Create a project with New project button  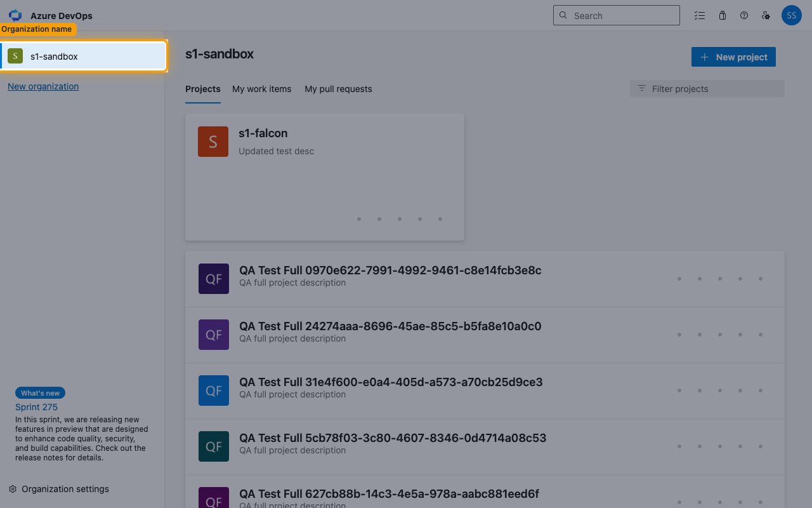click(733, 57)
